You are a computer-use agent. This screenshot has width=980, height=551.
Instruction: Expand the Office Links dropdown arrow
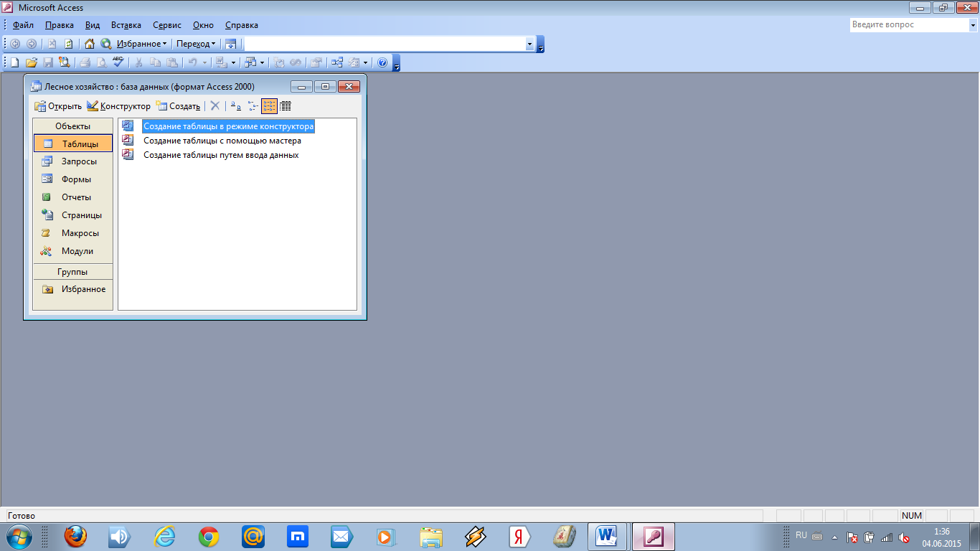pyautogui.click(x=234, y=62)
